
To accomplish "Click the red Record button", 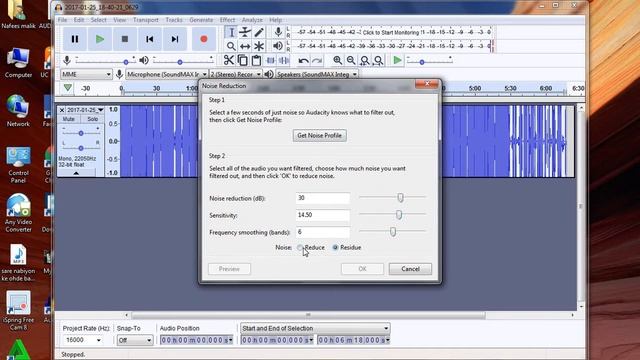I will [x=204, y=39].
